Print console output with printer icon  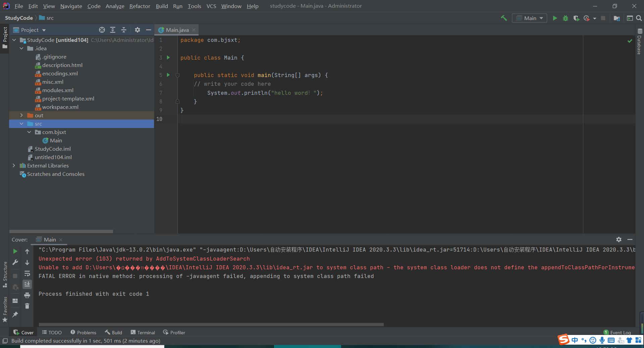point(27,295)
